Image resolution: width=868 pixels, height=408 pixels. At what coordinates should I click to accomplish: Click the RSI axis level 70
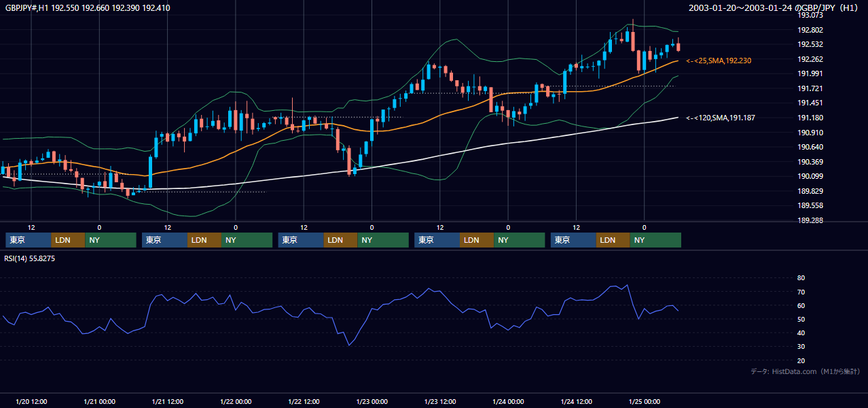801,292
